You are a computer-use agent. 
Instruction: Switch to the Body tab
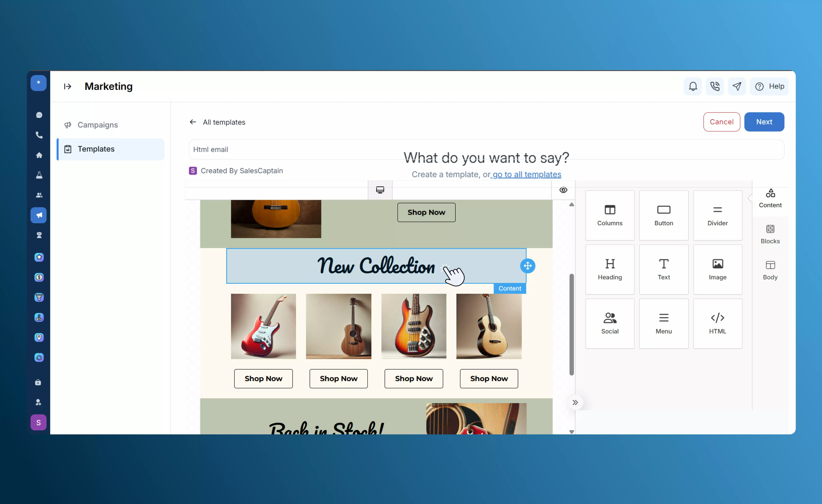coord(770,270)
